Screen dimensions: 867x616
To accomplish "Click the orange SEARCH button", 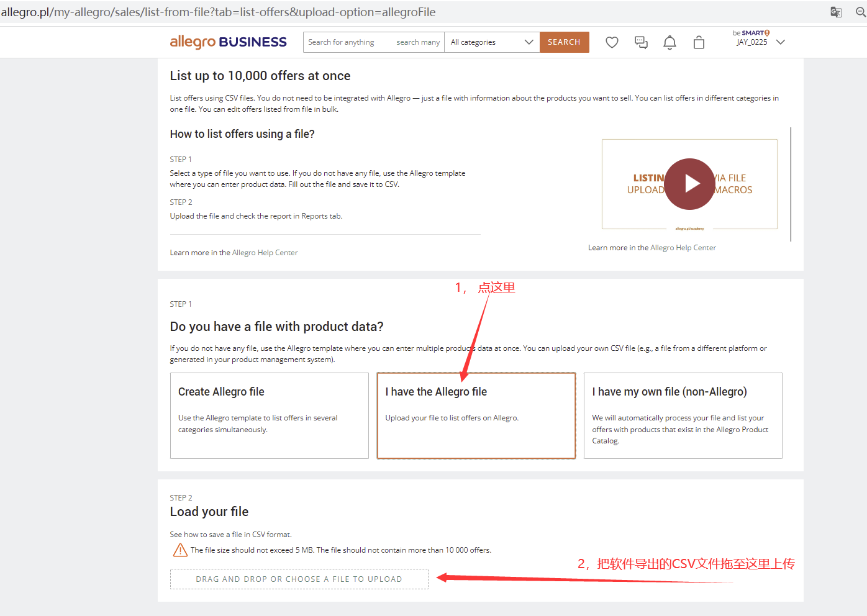I will pos(564,42).
